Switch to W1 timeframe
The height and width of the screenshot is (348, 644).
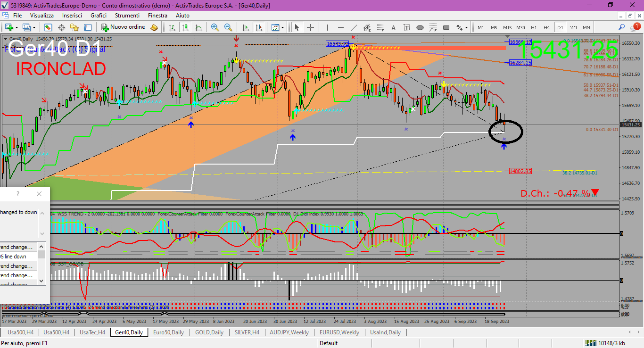click(x=573, y=27)
